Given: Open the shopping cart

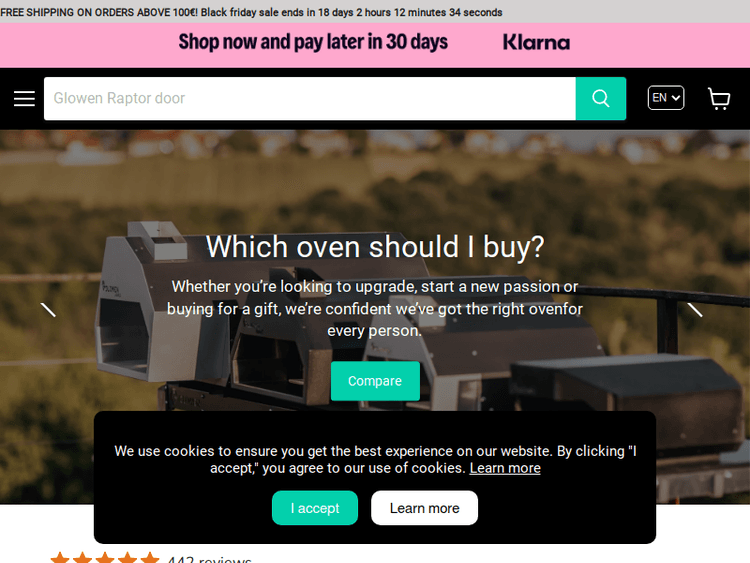Looking at the screenshot, I should point(718,99).
